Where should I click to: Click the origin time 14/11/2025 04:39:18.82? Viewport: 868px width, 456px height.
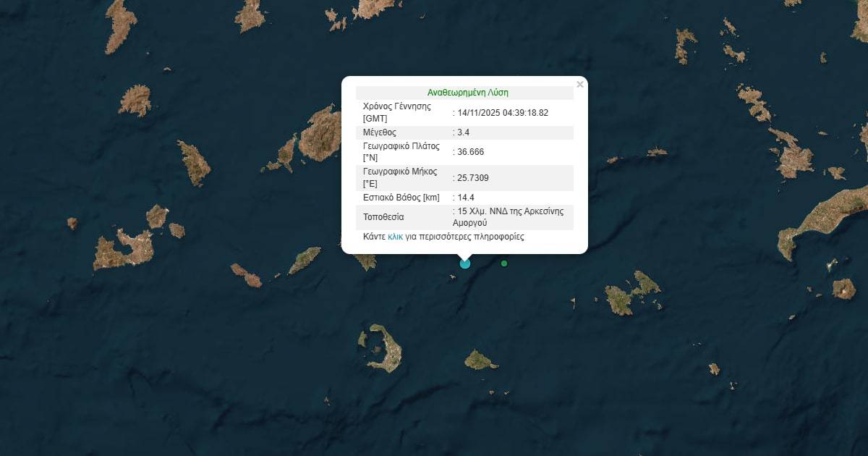click(x=502, y=112)
